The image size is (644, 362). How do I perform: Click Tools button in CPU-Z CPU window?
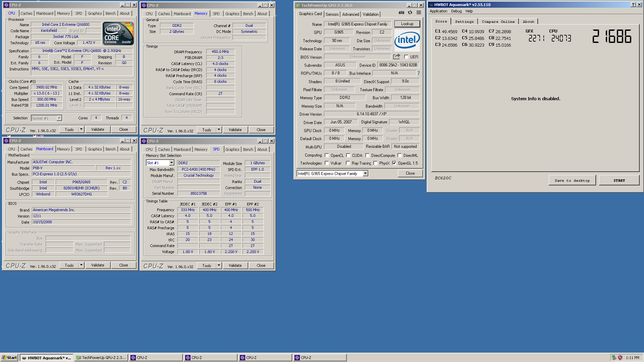point(69,129)
